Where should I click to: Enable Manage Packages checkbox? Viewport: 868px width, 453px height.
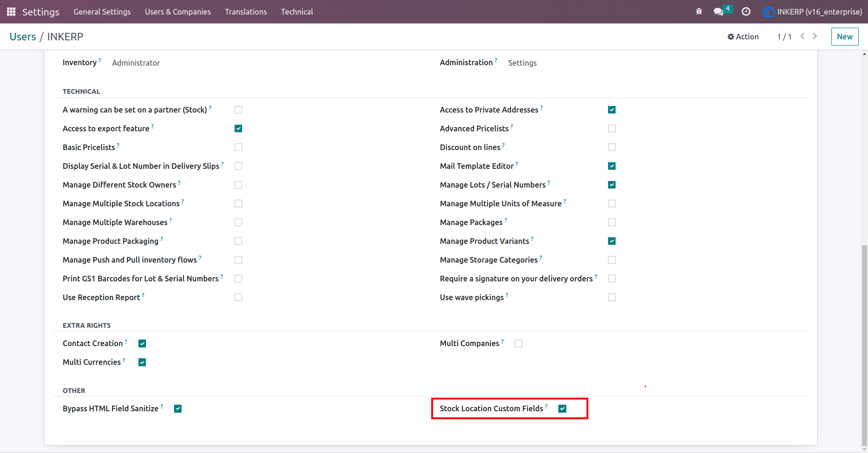point(612,222)
